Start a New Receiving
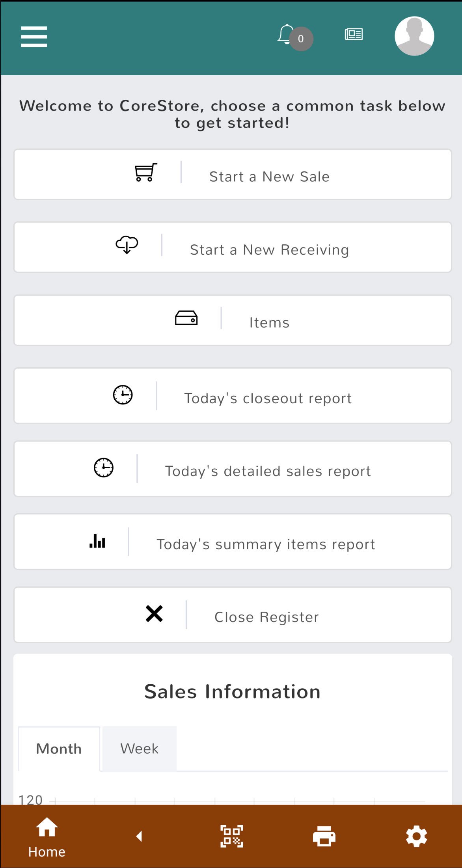The height and width of the screenshot is (868, 462). pos(269,250)
